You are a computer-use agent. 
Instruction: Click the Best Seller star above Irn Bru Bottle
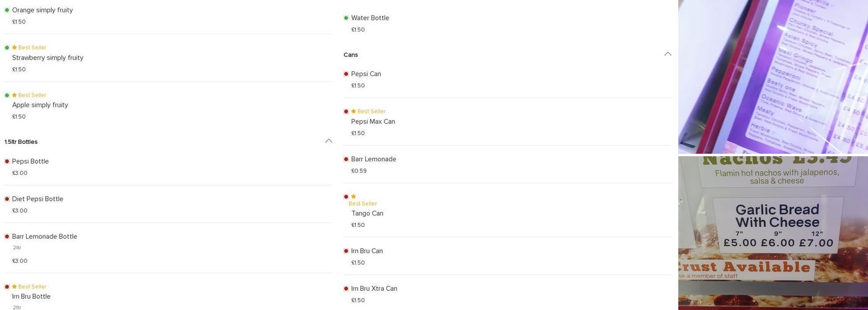[x=14, y=287]
